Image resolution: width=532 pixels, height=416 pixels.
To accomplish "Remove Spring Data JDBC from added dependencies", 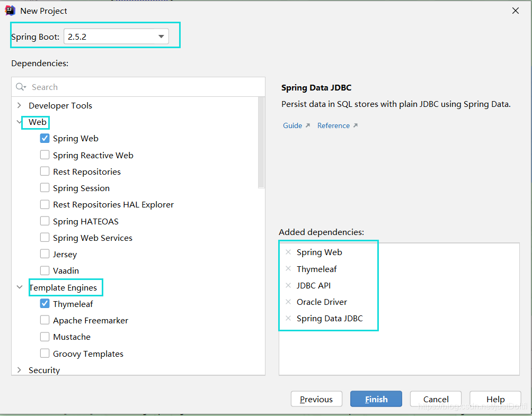I will [288, 318].
